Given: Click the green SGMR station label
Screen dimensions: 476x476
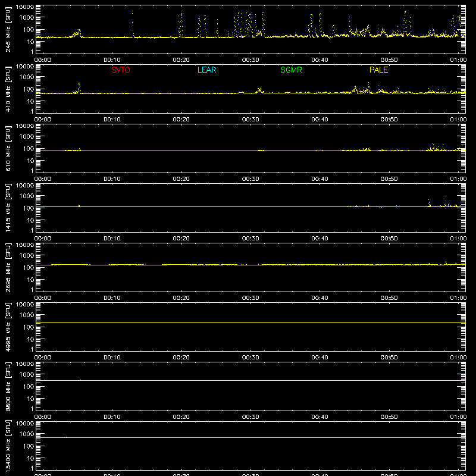Looking at the screenshot, I should [291, 70].
